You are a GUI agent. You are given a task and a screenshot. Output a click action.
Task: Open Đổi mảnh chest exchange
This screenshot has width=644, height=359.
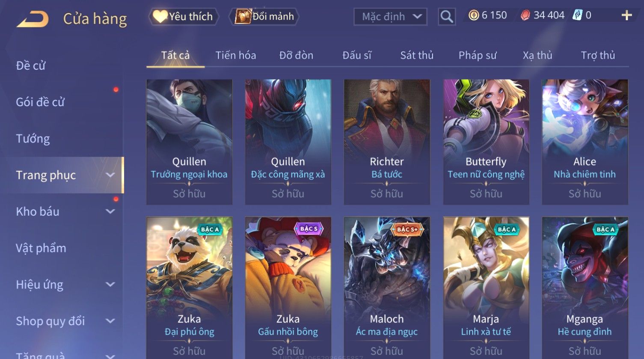264,17
